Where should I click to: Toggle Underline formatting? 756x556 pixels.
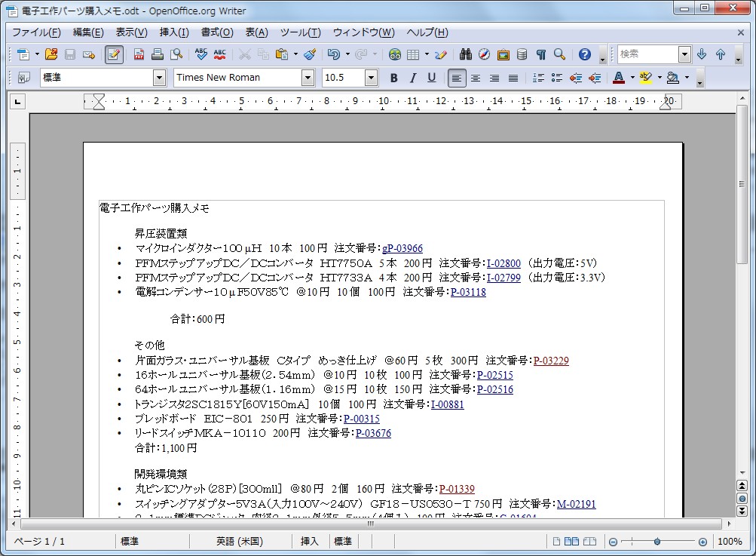tap(432, 78)
